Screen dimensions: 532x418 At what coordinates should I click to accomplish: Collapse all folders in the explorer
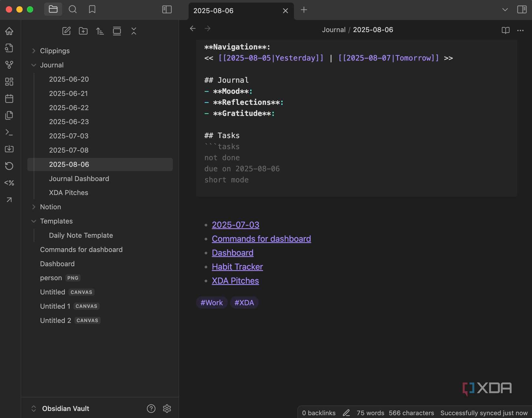click(x=134, y=31)
